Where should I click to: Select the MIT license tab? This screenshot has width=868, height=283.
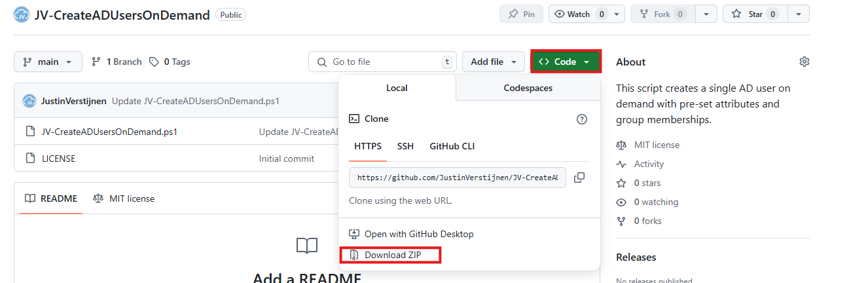[124, 198]
